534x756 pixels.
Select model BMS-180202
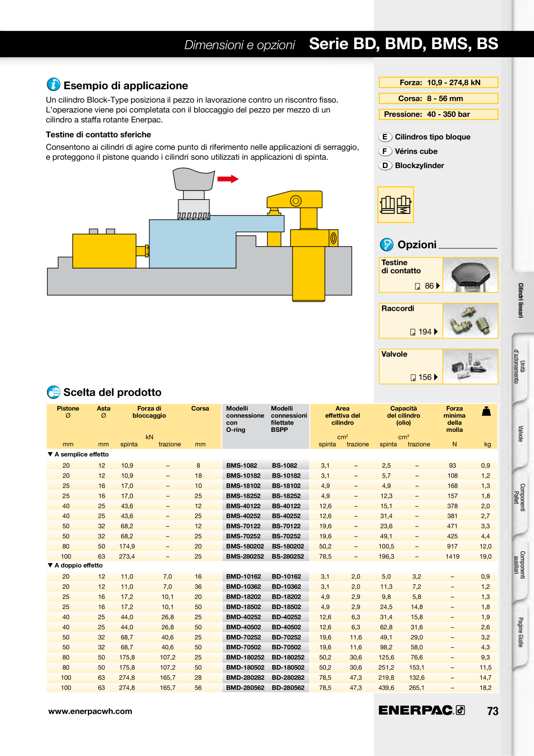[x=245, y=546]
